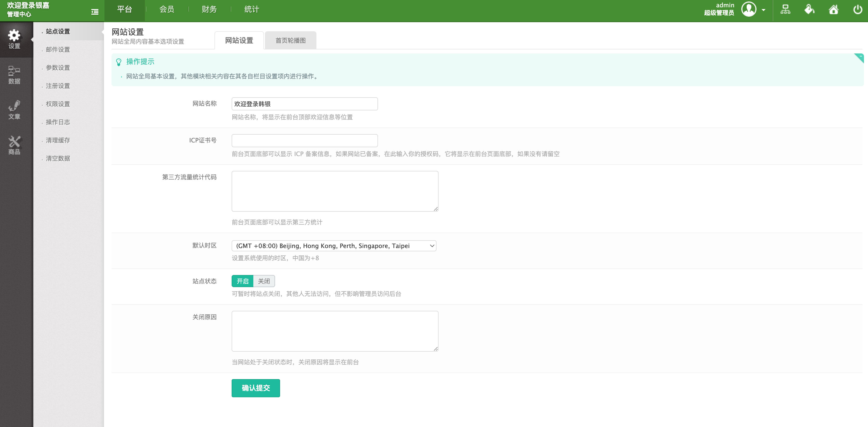Open the 财务 top menu
The height and width of the screenshot is (427, 868).
(209, 9)
